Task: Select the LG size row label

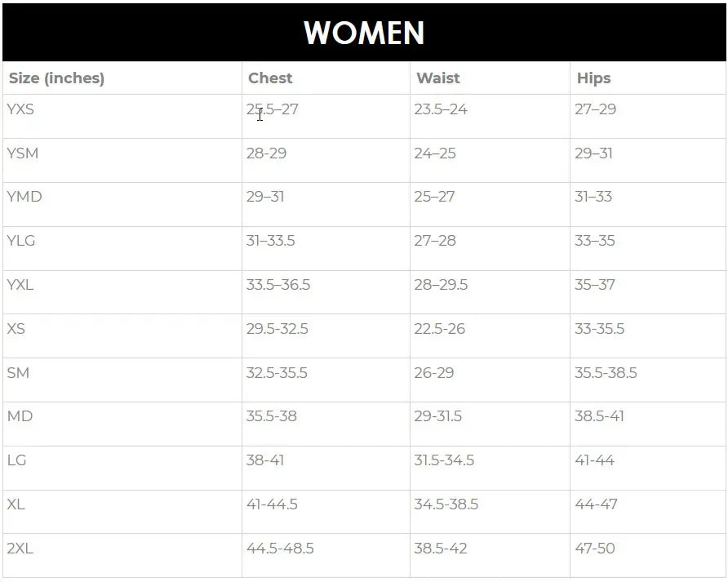Action: (16, 460)
